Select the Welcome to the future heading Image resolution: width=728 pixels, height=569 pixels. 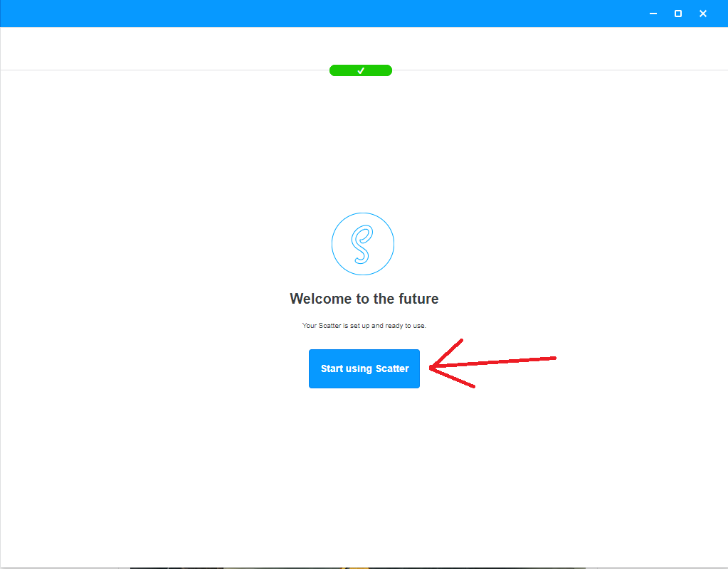point(364,299)
